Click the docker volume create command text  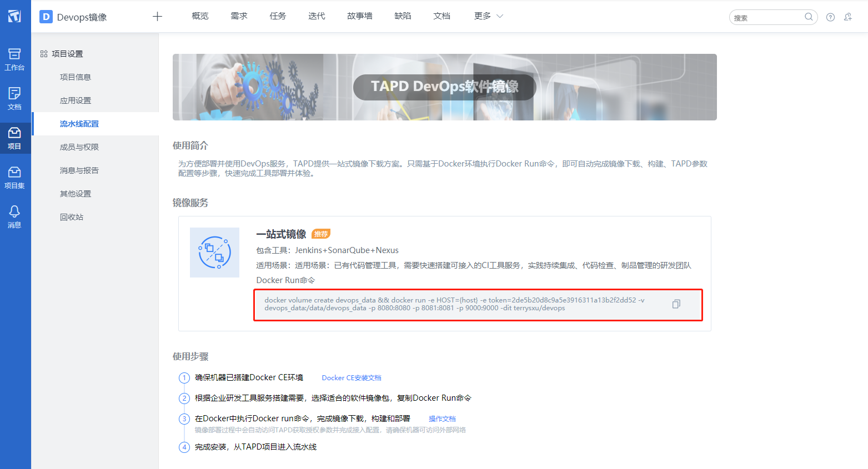(454, 304)
